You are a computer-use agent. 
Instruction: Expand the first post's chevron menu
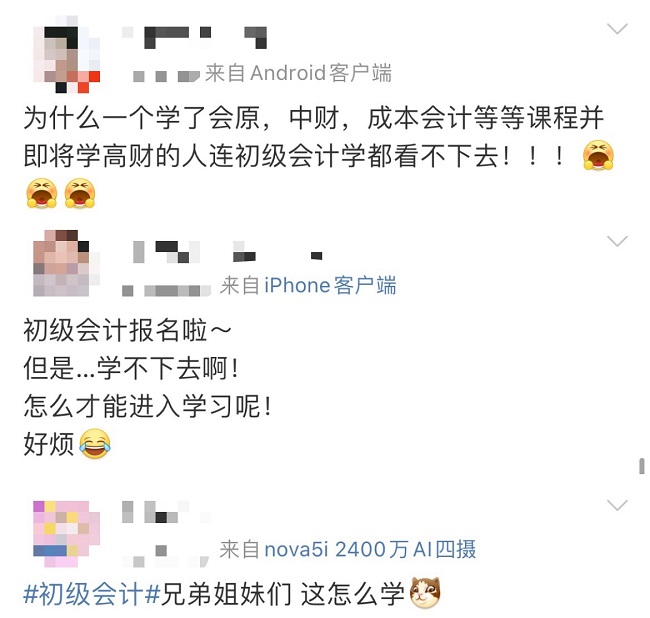pyautogui.click(x=617, y=29)
